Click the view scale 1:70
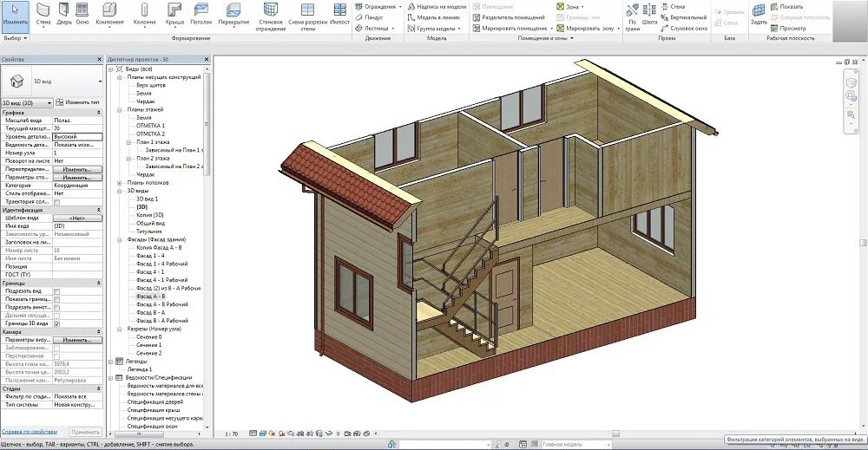The height and width of the screenshot is (450, 868). [232, 434]
